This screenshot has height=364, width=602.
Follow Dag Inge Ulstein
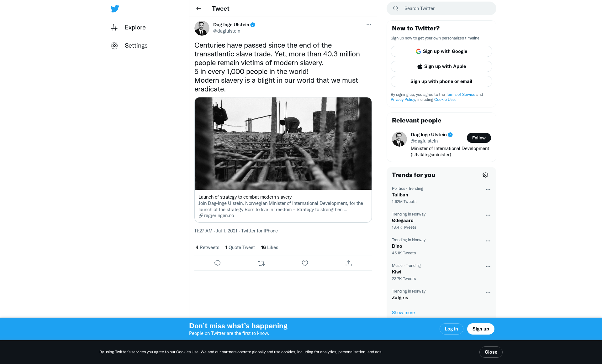478,138
